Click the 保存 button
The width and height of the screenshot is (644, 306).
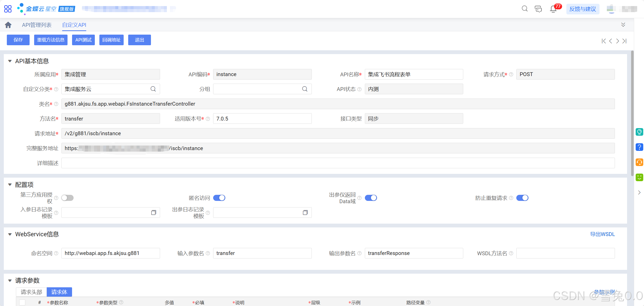coord(18,40)
